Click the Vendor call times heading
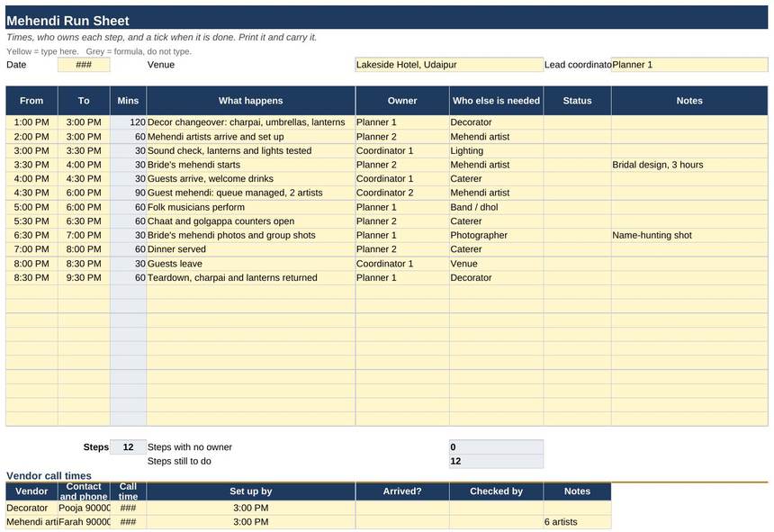Screen dimensions: 774x532 tap(49, 476)
